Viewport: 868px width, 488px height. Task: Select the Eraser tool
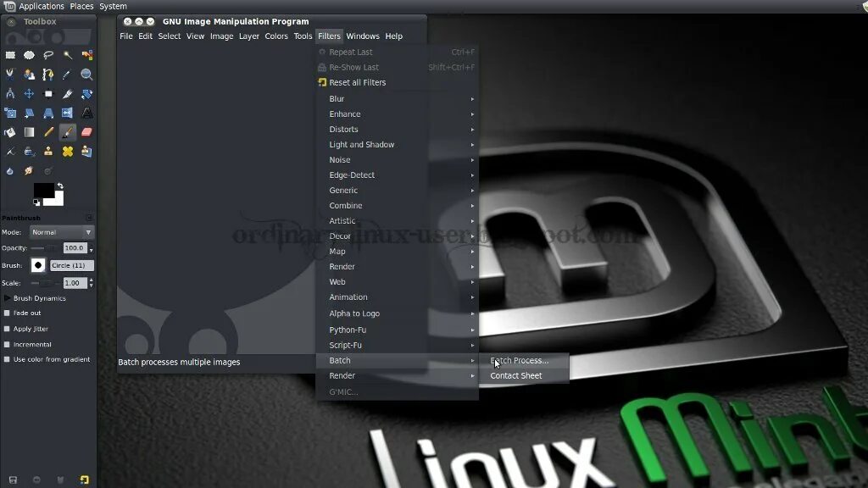[x=87, y=132]
